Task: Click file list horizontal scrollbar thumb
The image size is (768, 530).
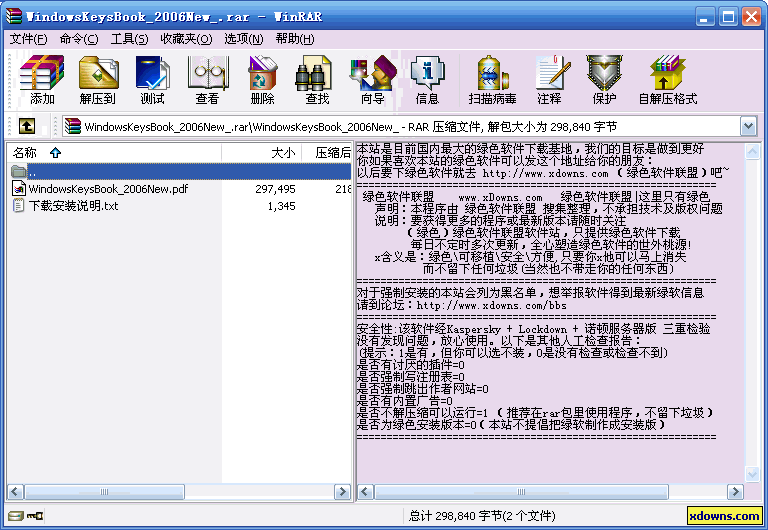Action: point(104,491)
